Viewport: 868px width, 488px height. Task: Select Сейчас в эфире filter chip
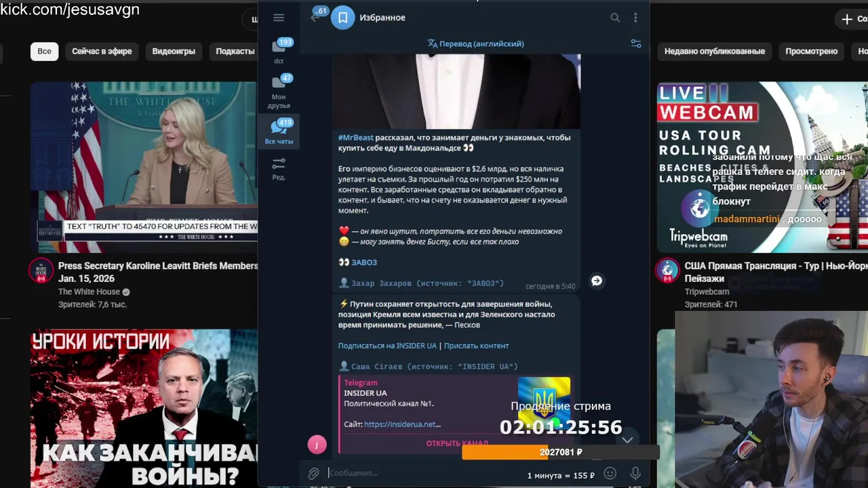click(102, 52)
